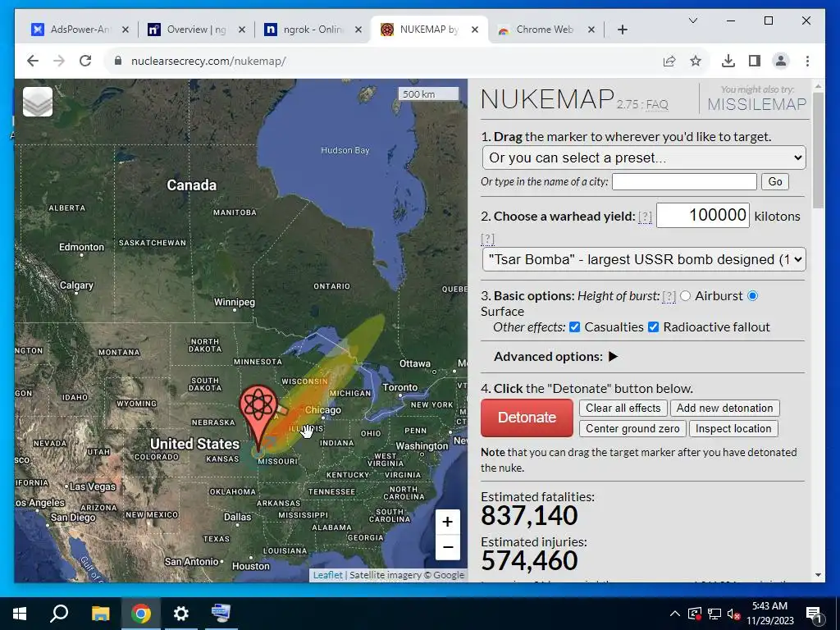The width and height of the screenshot is (840, 630).
Task: Click scrollbar down arrow on page
Action: 818,575
